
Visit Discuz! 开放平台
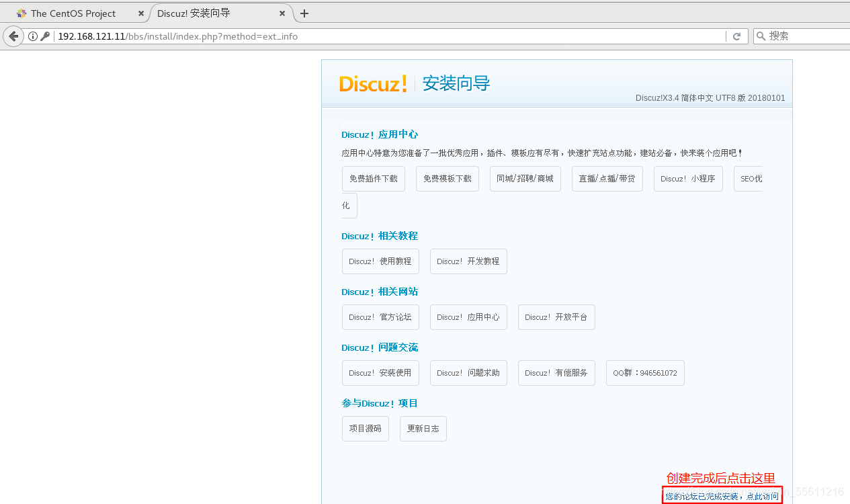click(x=556, y=317)
